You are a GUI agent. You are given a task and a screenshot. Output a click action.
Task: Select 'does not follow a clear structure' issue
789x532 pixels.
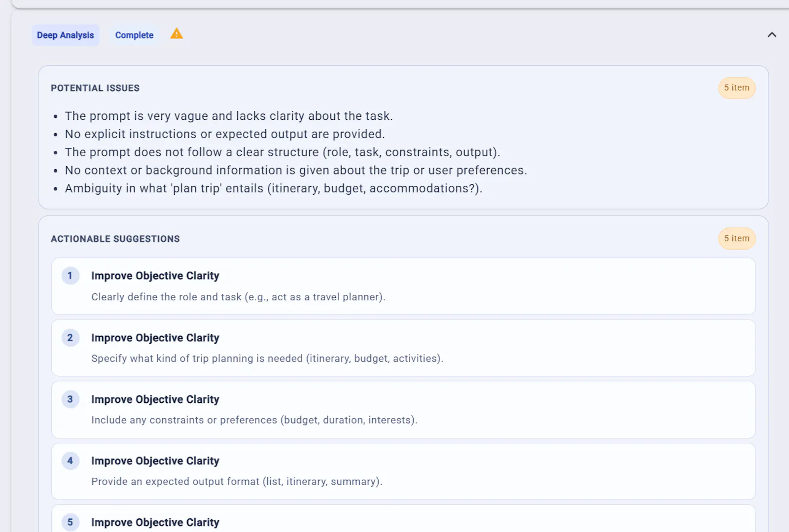coord(283,152)
